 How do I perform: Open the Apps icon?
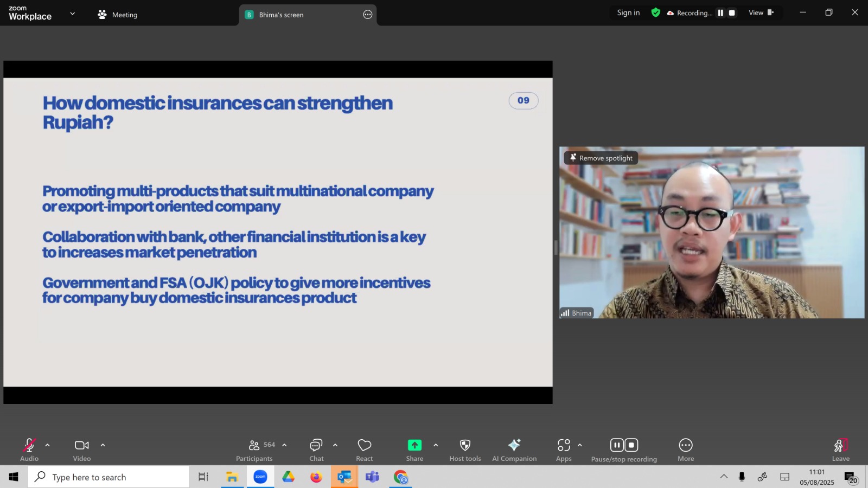pos(564,450)
